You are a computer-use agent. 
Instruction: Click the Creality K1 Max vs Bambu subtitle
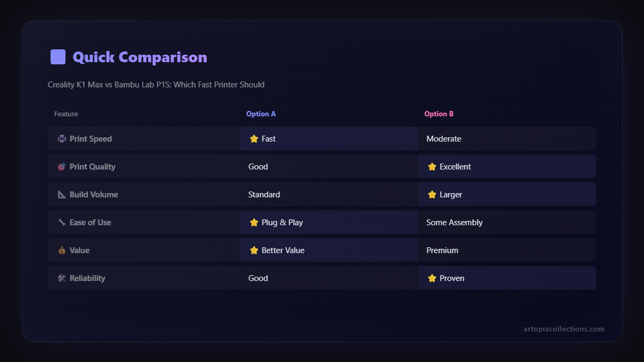tap(156, 85)
